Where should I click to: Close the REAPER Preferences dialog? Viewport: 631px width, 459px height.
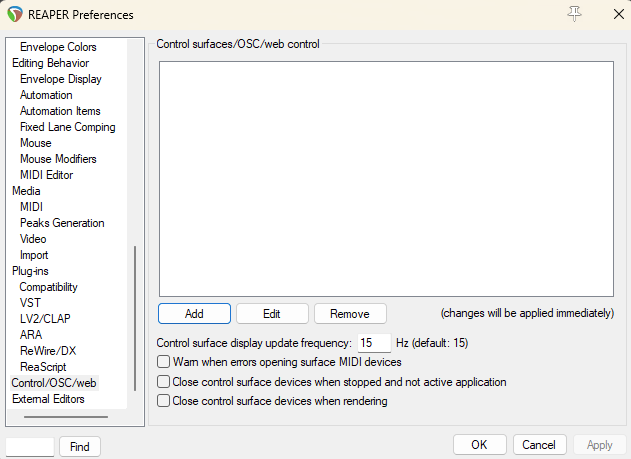[619, 14]
